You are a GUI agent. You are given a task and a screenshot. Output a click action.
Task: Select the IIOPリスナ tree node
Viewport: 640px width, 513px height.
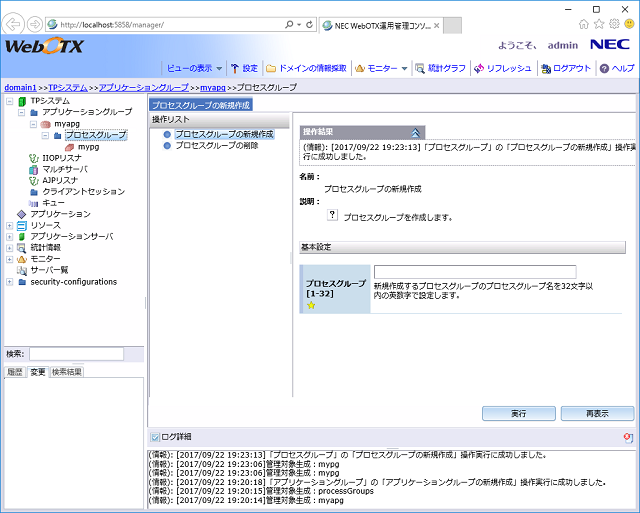pyautogui.click(x=54, y=158)
